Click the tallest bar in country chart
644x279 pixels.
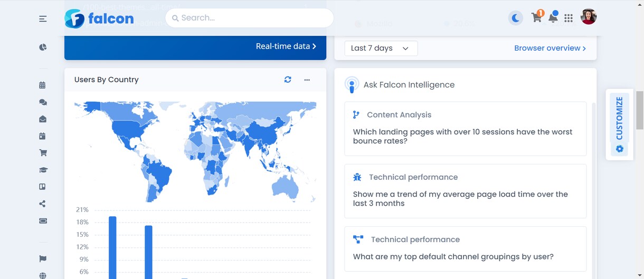[x=112, y=247]
